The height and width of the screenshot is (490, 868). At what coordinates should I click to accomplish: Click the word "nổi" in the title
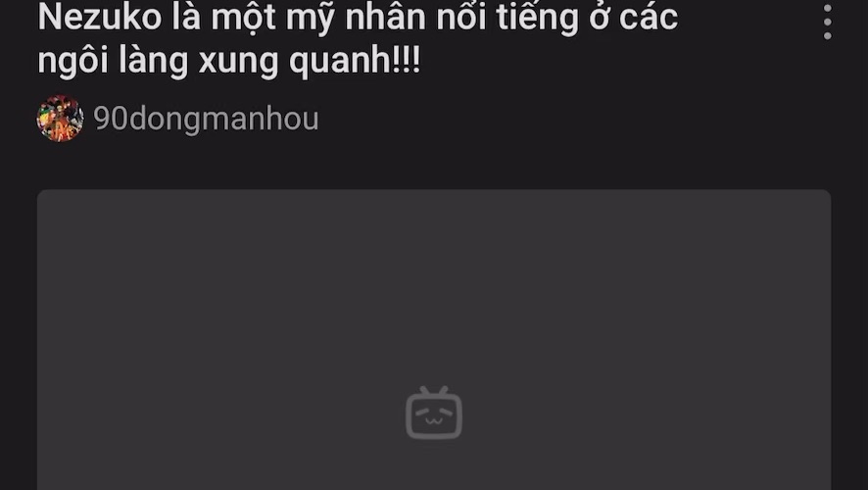coord(461,17)
